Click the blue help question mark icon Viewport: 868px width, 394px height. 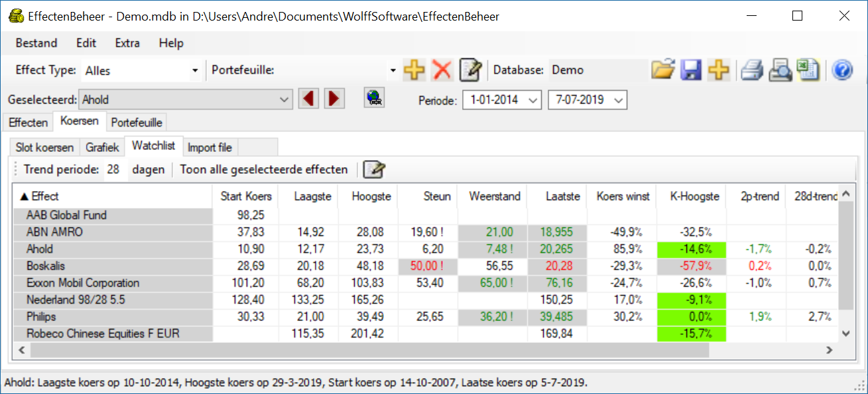point(841,70)
